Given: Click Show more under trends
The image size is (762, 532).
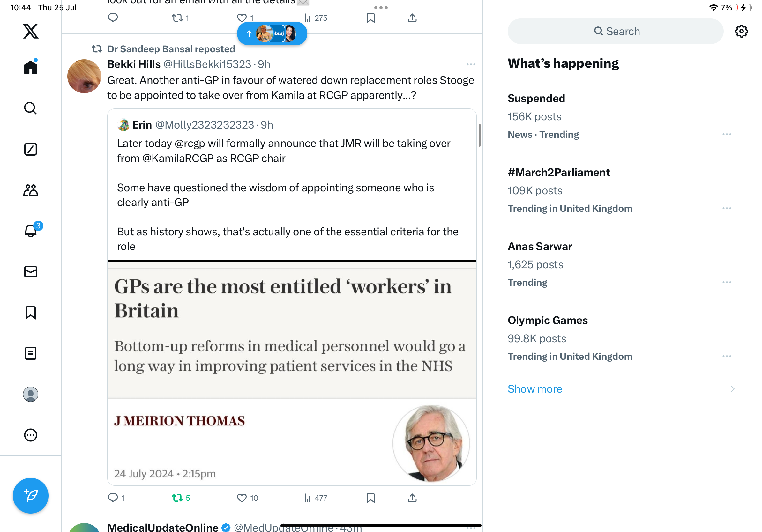Looking at the screenshot, I should (x=535, y=388).
